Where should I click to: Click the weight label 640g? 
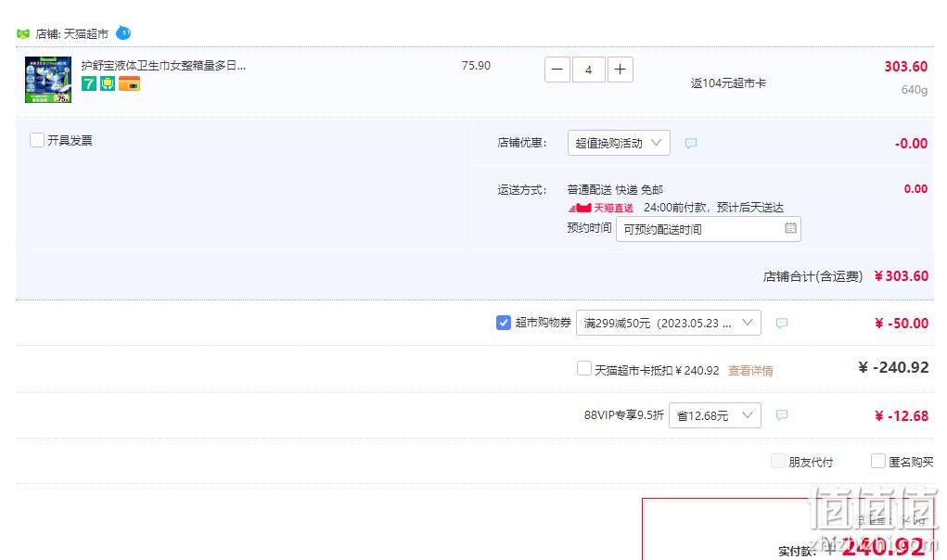coord(915,90)
